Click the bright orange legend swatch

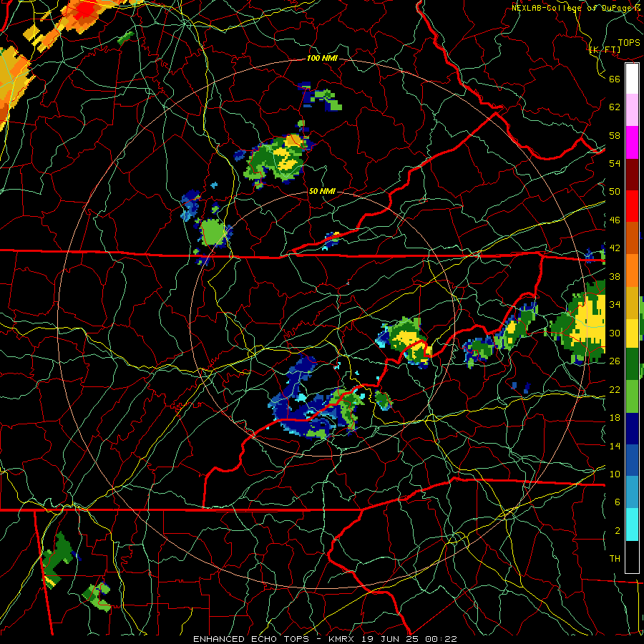(x=632, y=270)
